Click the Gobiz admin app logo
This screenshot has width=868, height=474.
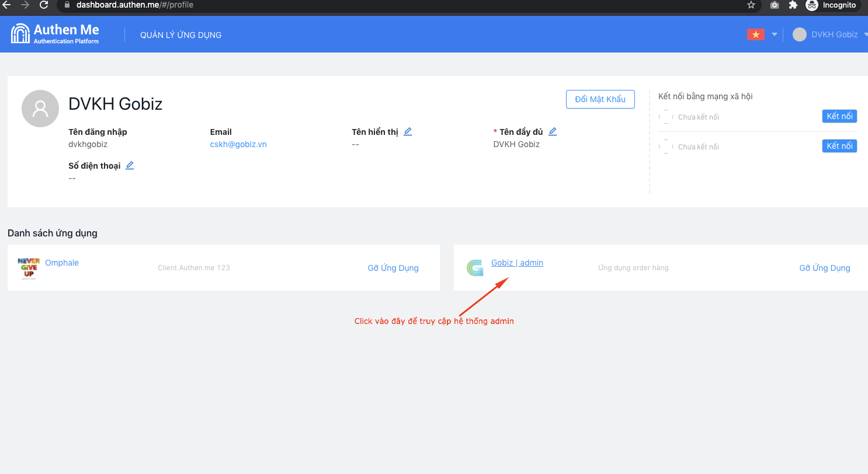click(x=475, y=268)
